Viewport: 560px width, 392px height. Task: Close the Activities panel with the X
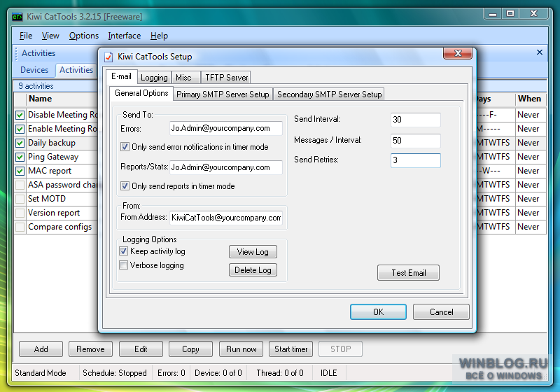point(539,52)
